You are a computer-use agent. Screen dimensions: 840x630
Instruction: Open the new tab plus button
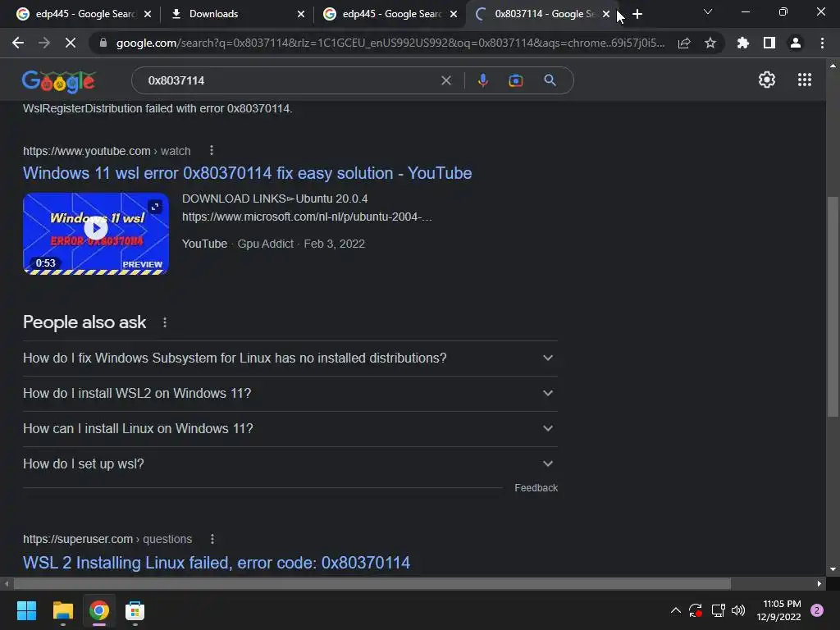637,14
